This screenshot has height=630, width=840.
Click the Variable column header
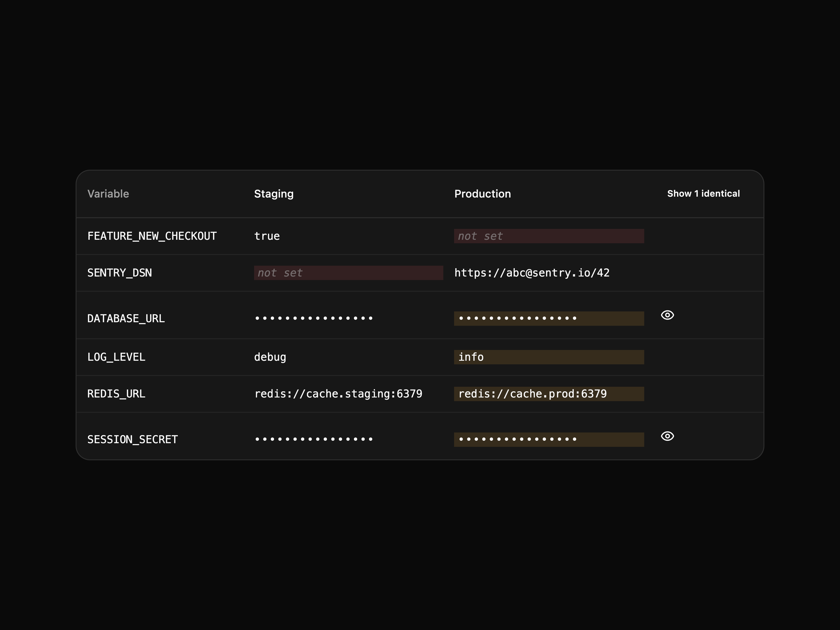point(108,194)
